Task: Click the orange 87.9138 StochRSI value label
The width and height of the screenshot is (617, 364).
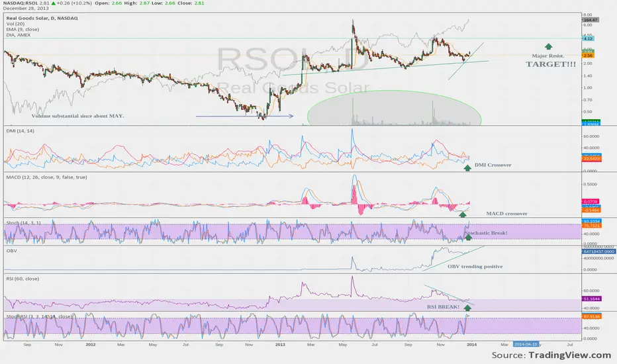Action: [x=591, y=316]
